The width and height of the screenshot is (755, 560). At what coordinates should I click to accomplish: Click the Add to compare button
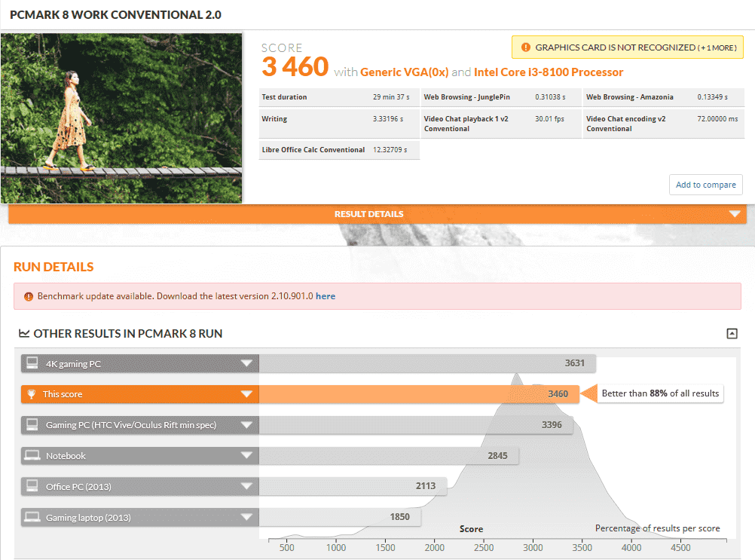(x=705, y=185)
